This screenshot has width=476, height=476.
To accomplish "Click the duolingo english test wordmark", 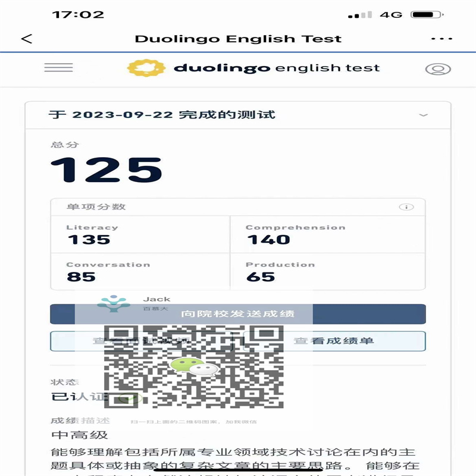I will point(276,68).
